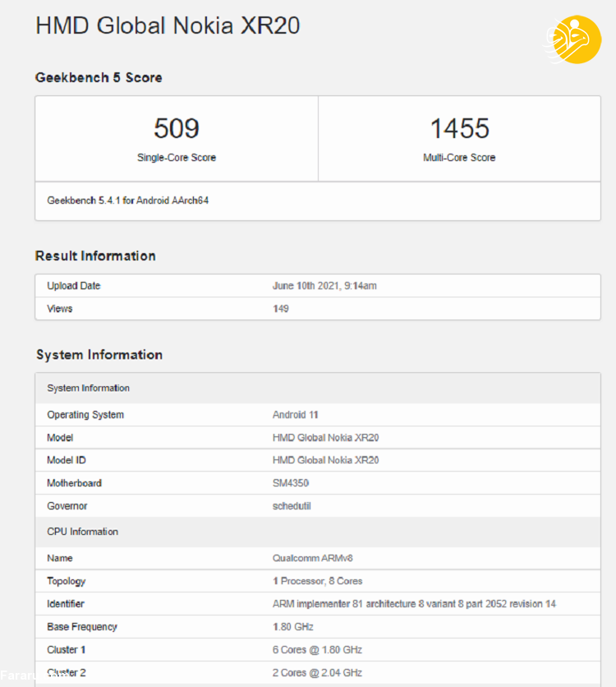616x687 pixels.
Task: Select the Android 11 value
Action: [x=295, y=414]
